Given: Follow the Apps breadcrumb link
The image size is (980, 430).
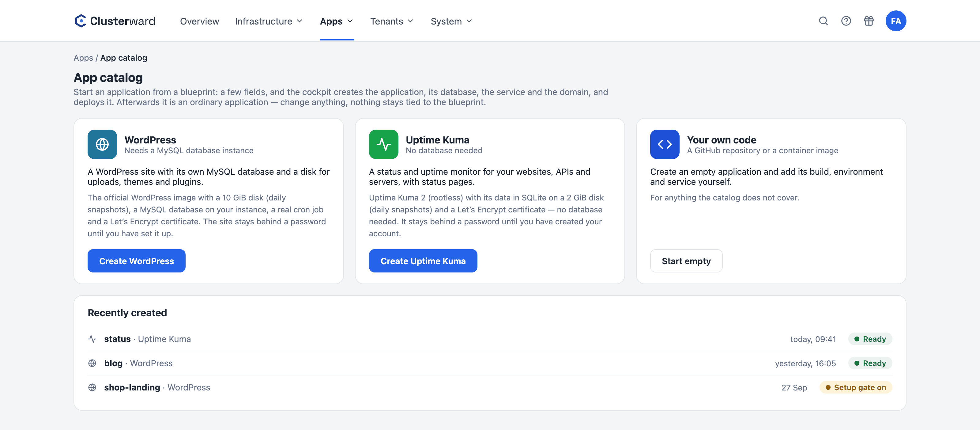Looking at the screenshot, I should click(83, 58).
